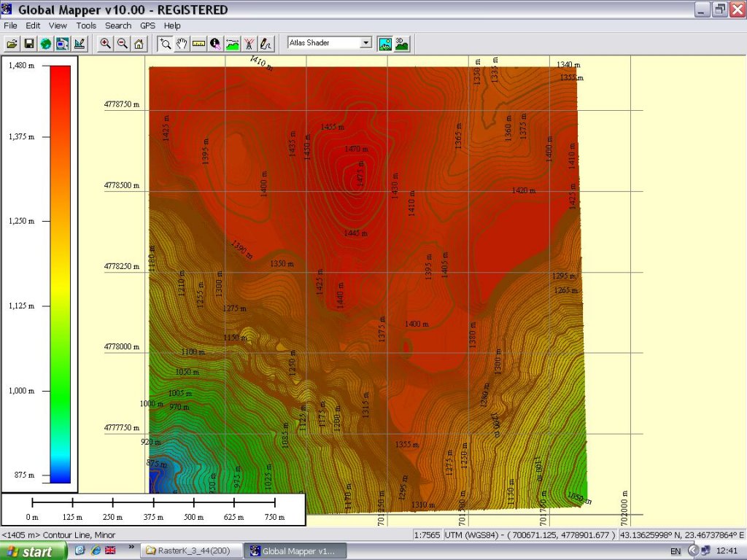This screenshot has height=560, width=747.
Task: Pick the Feature Info tool
Action: [215, 43]
